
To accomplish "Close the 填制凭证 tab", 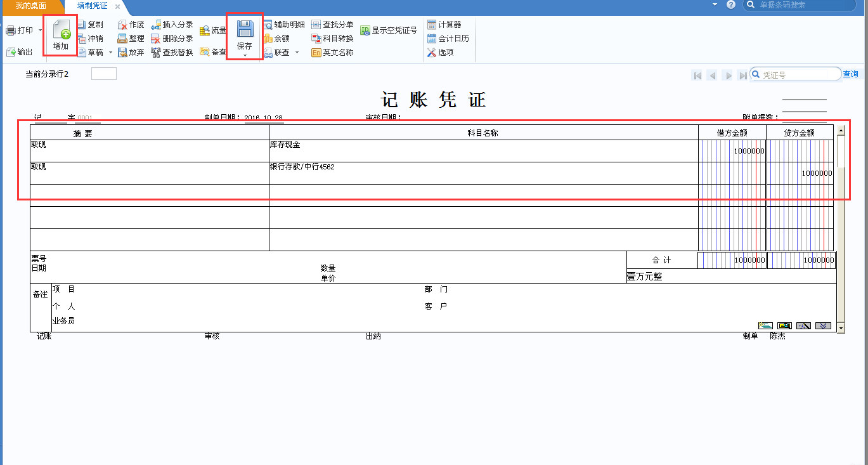I will pos(117,6).
